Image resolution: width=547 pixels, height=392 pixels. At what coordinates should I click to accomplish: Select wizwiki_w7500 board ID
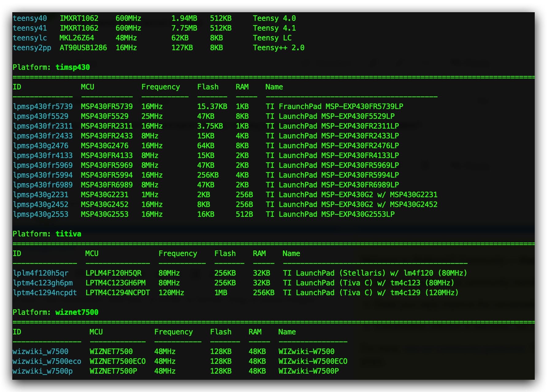point(41,352)
